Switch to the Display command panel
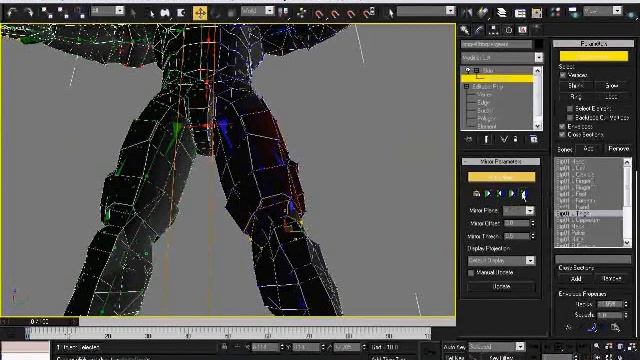640x360 pixels. point(522,30)
